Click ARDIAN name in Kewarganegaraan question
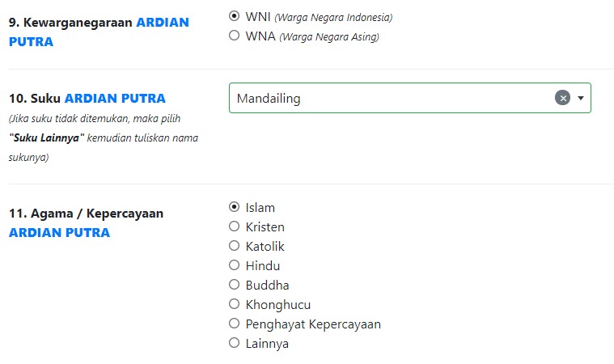This screenshot has width=614, height=364. (163, 23)
